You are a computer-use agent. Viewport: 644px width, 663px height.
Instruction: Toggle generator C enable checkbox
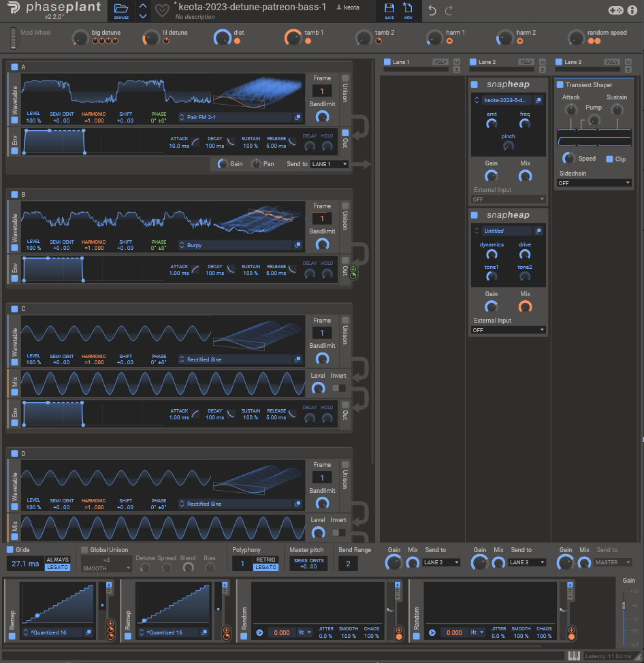pos(14,308)
